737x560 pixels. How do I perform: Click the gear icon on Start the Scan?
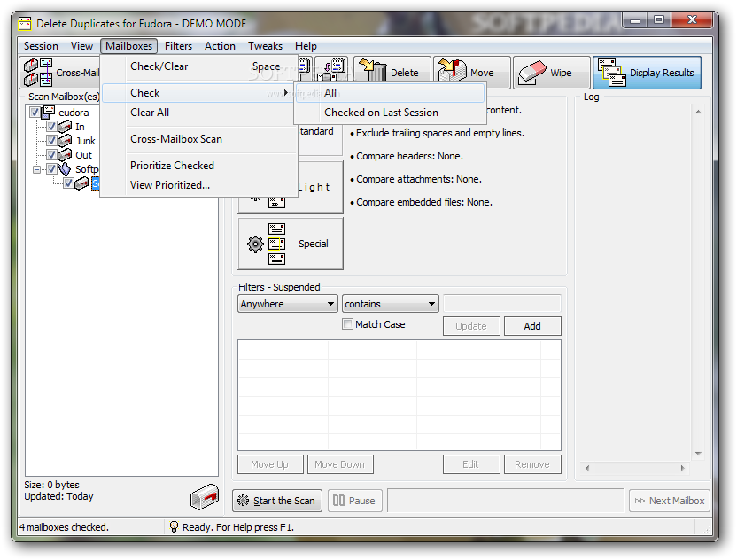[x=243, y=501]
